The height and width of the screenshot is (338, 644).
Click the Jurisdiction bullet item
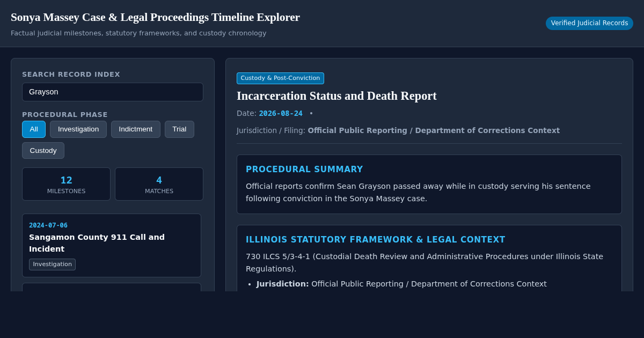point(401,284)
